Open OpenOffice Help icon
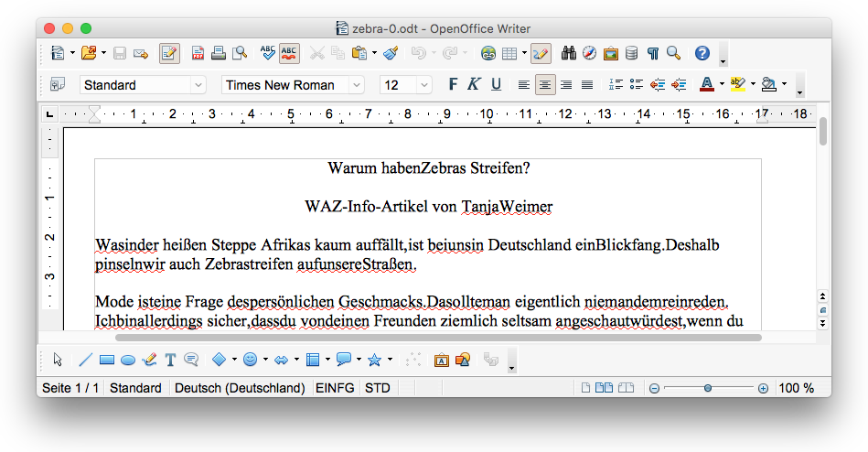This screenshot has width=868, height=452. click(702, 53)
